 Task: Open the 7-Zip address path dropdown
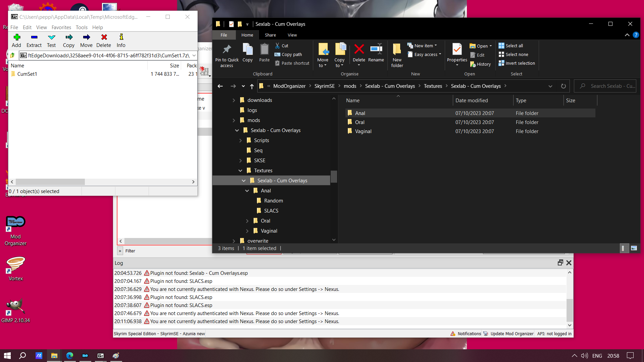(x=194, y=55)
